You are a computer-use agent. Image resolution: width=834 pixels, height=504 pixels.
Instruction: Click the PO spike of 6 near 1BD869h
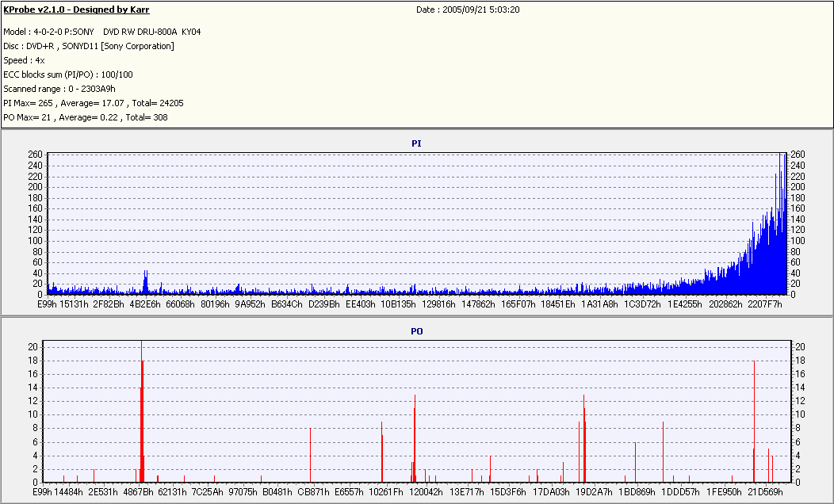635,463
